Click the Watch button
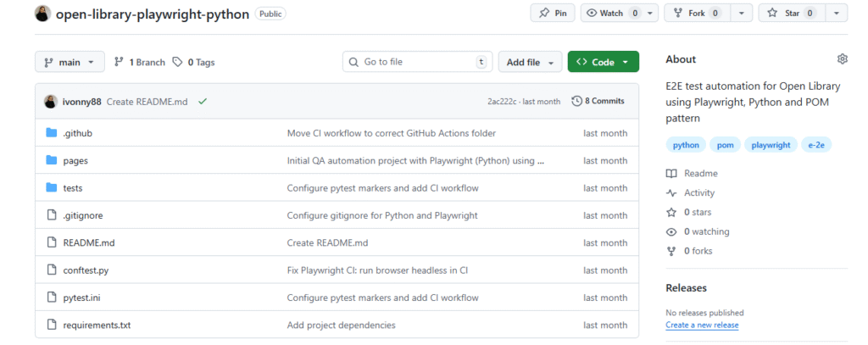This screenshot has width=868, height=345. (610, 14)
